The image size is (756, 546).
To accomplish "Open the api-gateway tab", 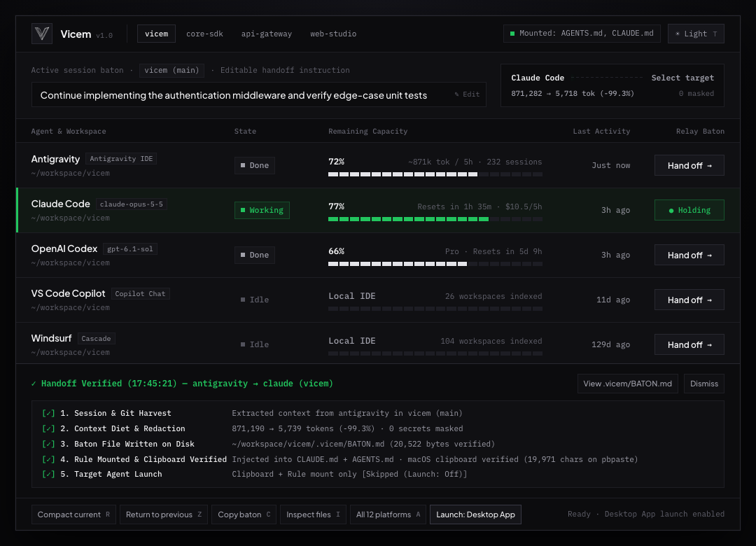I will click(267, 34).
